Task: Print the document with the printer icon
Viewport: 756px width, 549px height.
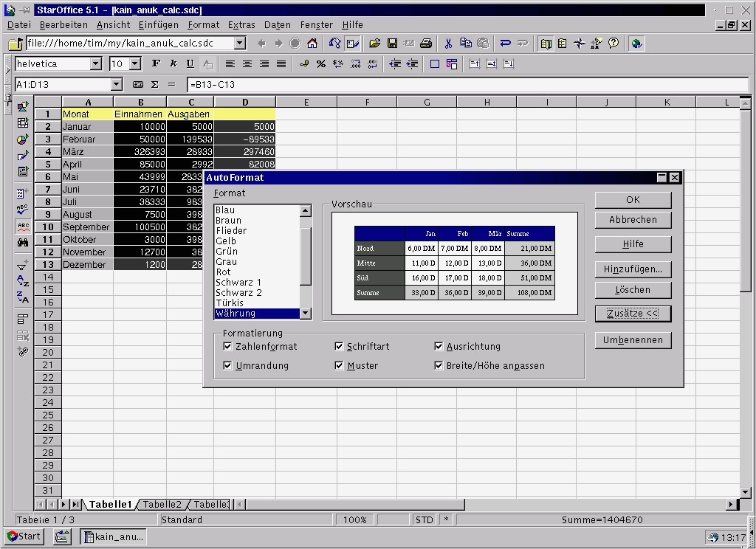Action: 426,44
